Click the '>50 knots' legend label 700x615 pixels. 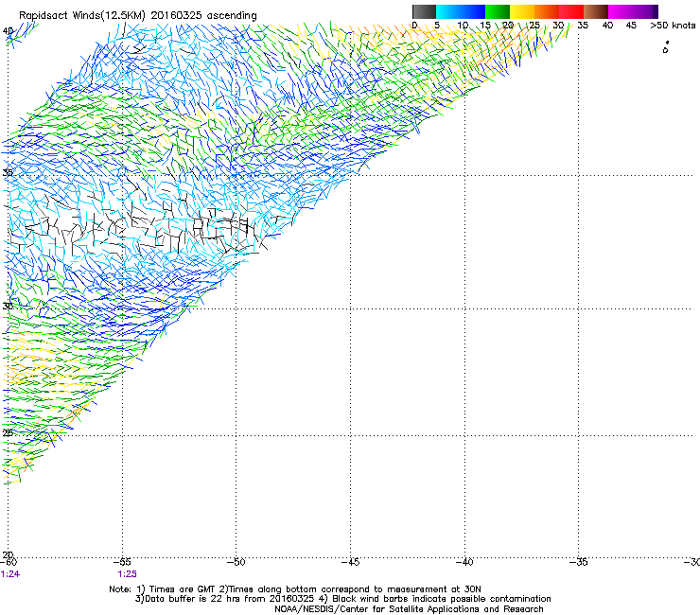(x=673, y=26)
